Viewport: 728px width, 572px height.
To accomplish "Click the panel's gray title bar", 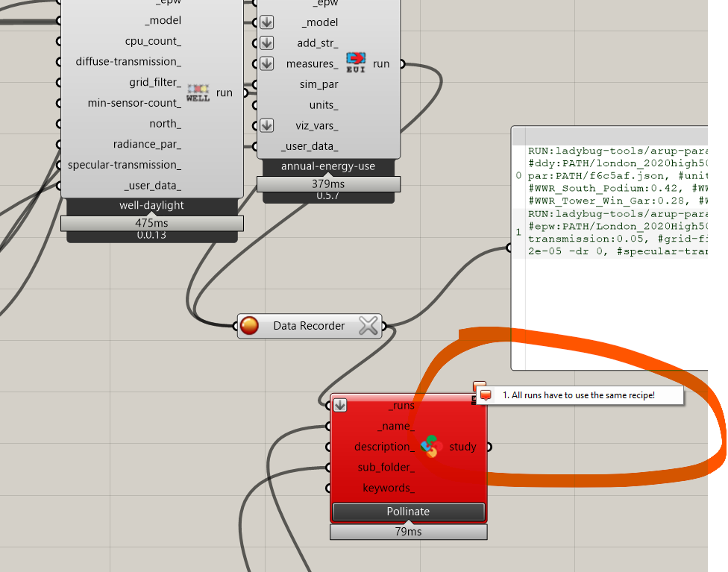I will coord(610,136).
